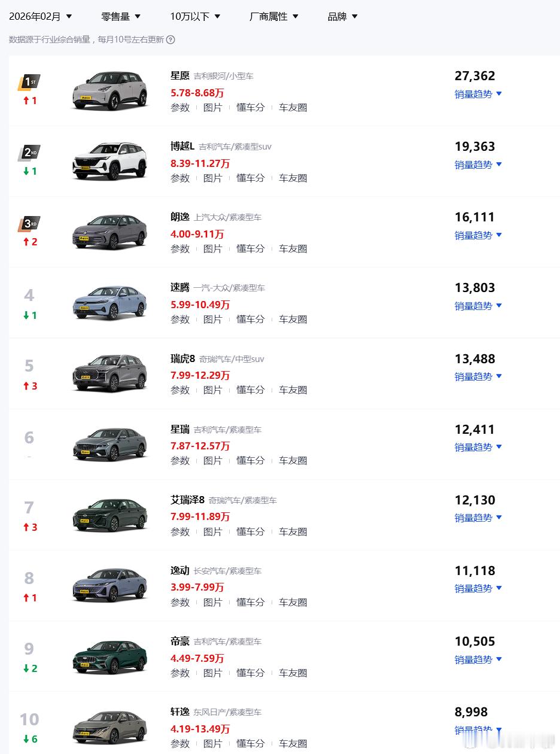560x754 pixels.
Task: Click the 2nd place rank badge
Action: click(x=29, y=153)
